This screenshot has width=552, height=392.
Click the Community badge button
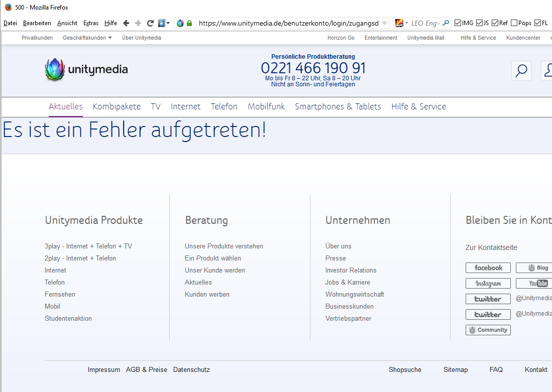[488, 330]
